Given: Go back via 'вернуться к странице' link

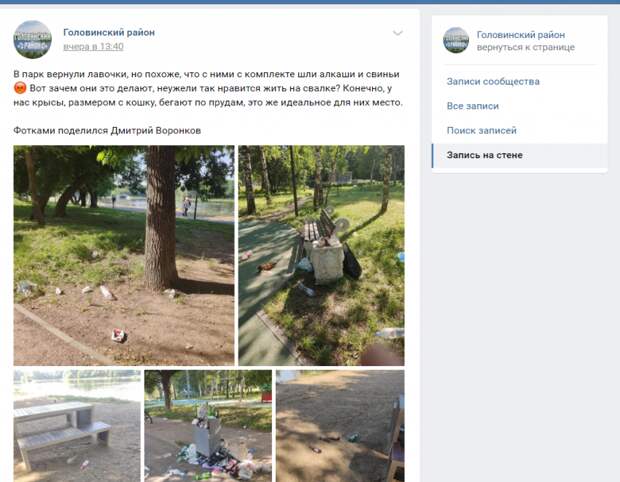Looking at the screenshot, I should pos(525,47).
